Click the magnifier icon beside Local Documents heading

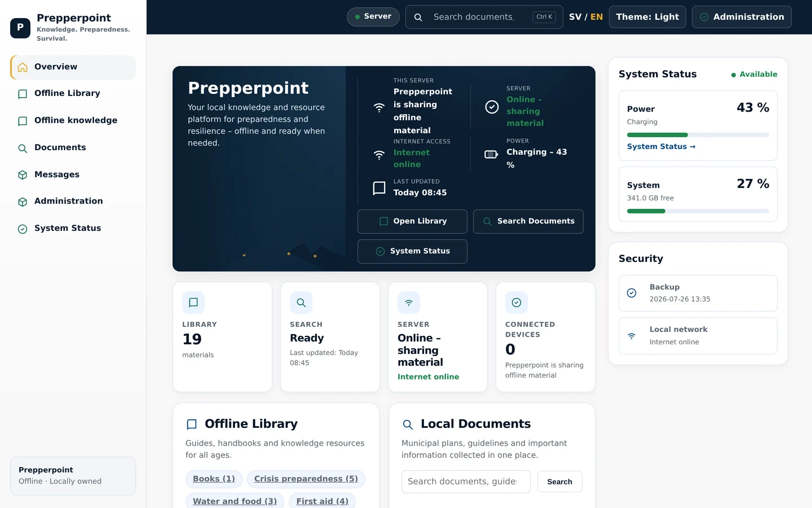point(408,424)
